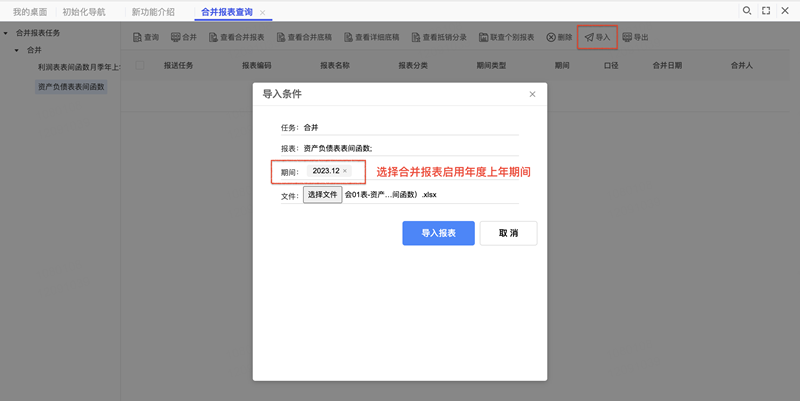The width and height of the screenshot is (800, 401).
Task: Click the 合并人 column header
Action: click(x=742, y=65)
